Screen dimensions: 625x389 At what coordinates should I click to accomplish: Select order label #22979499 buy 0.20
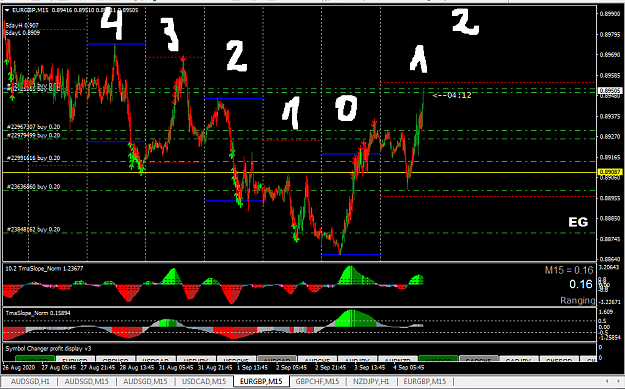[33, 136]
